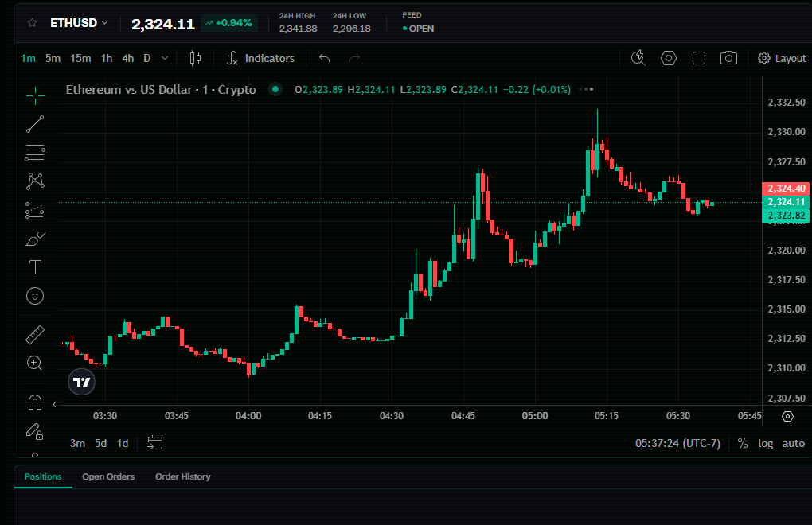
Task: Add ETHUSD to favorites with star icon
Action: coord(32,23)
